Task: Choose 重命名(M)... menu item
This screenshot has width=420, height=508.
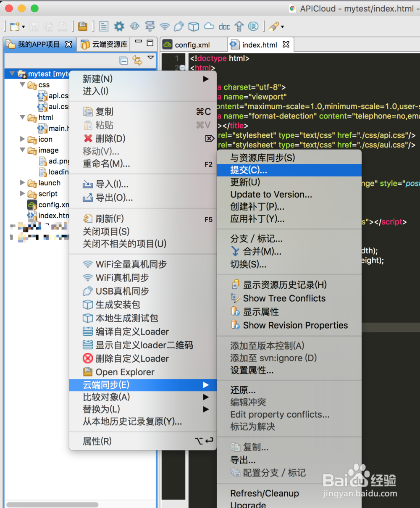Action: point(143,164)
